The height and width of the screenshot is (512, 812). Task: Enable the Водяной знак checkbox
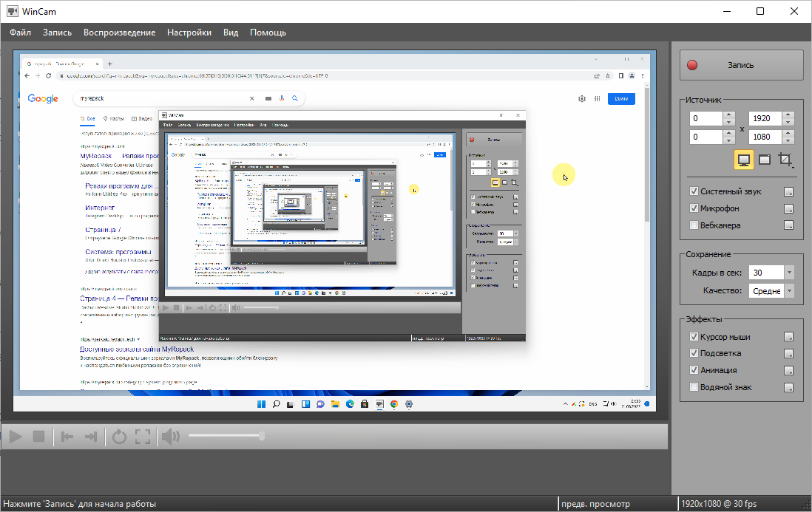694,387
